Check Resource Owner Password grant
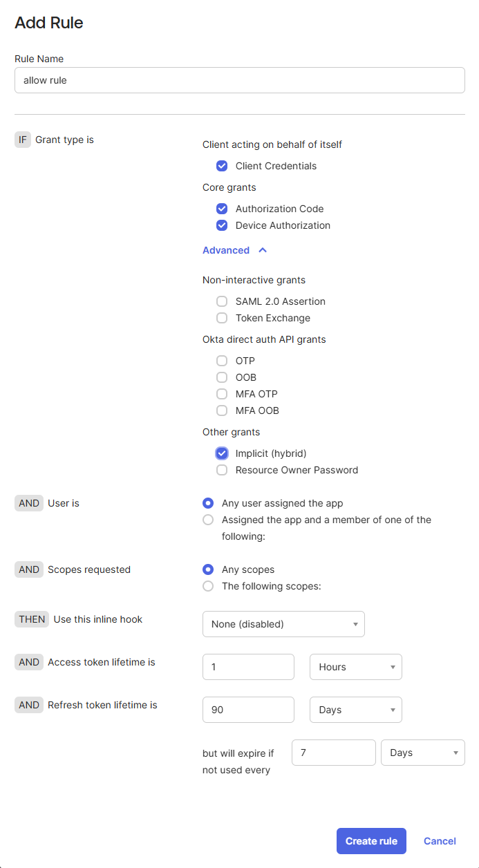The height and width of the screenshot is (868, 479). (222, 470)
